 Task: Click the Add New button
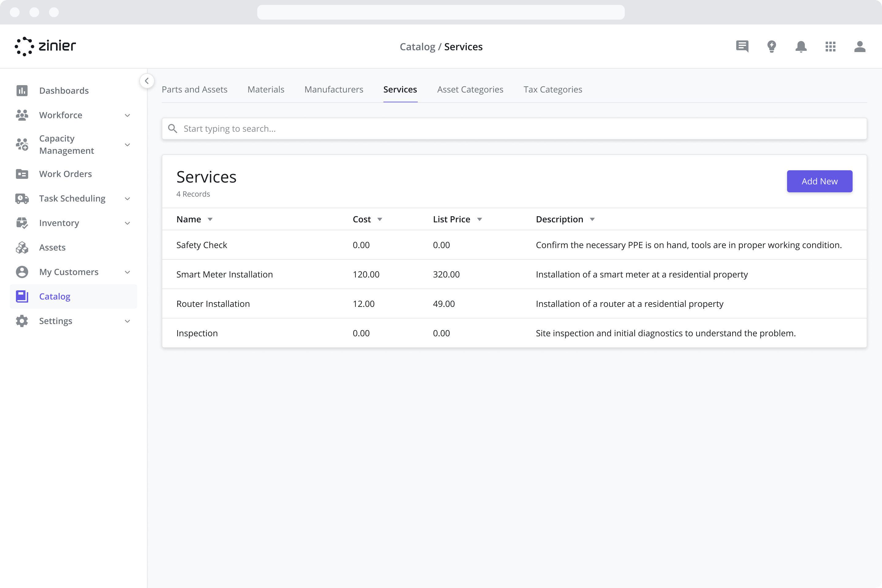tap(820, 181)
